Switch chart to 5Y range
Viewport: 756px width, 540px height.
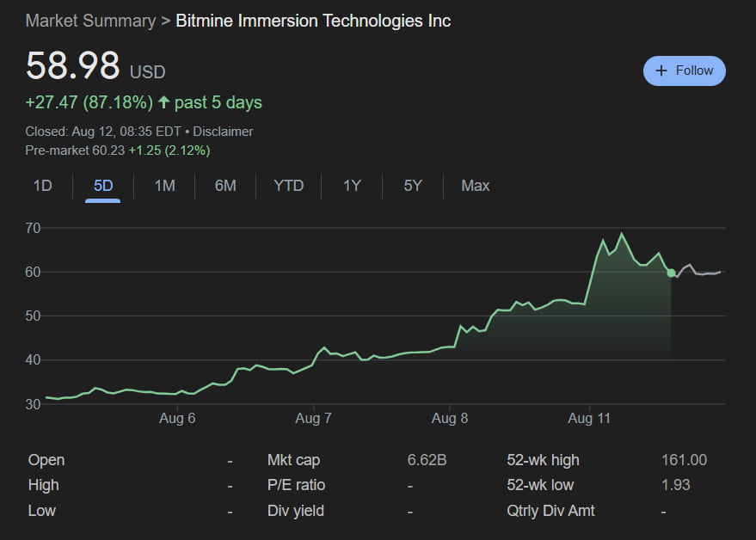pyautogui.click(x=413, y=186)
